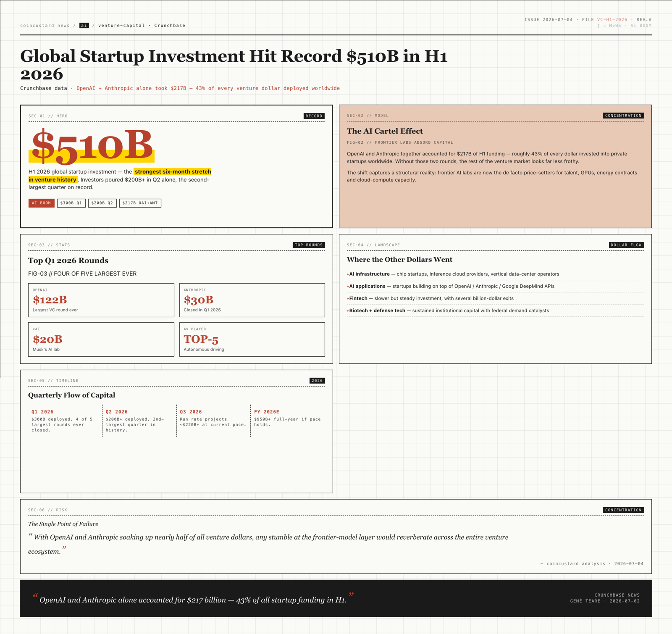This screenshot has height=634, width=672.
Task: Click 'The Single Point of Failure' subtitle
Action: 63,524
